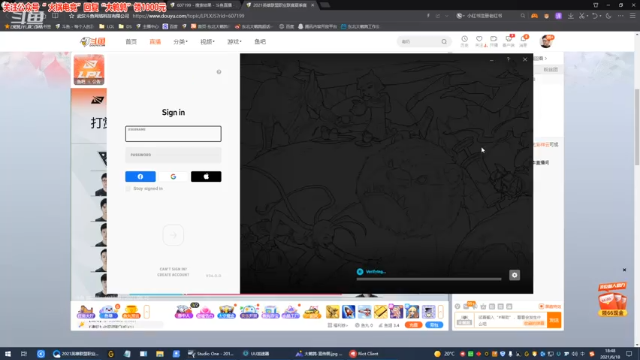Sign in with the Apple button
The width and height of the screenshot is (640, 360).
click(206, 176)
